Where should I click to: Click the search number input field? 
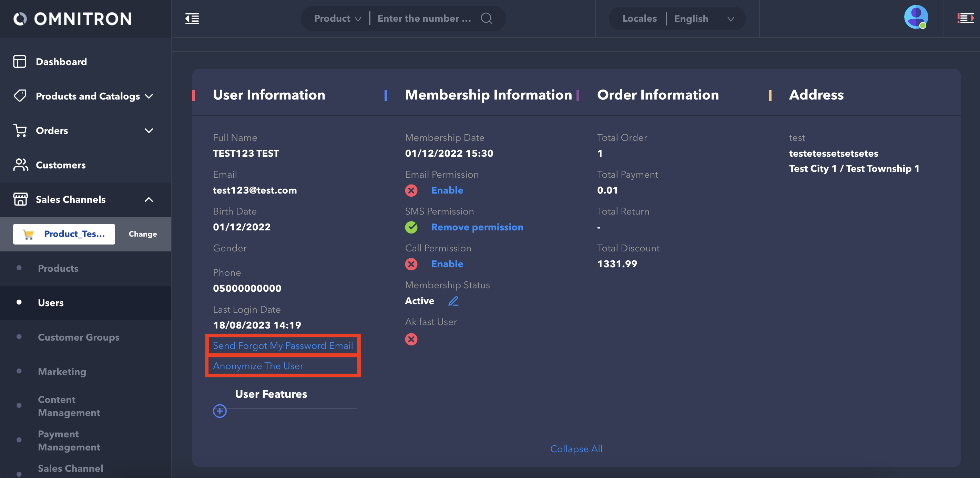click(424, 18)
